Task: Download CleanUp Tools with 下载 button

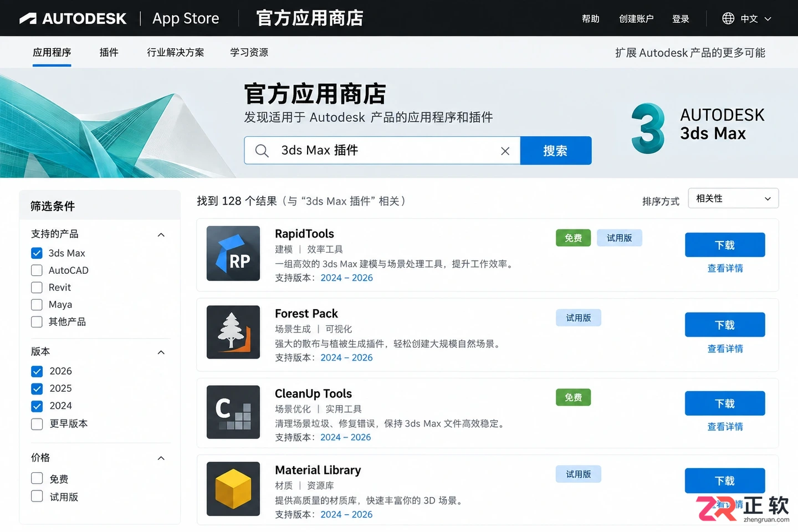Action: pyautogui.click(x=725, y=403)
